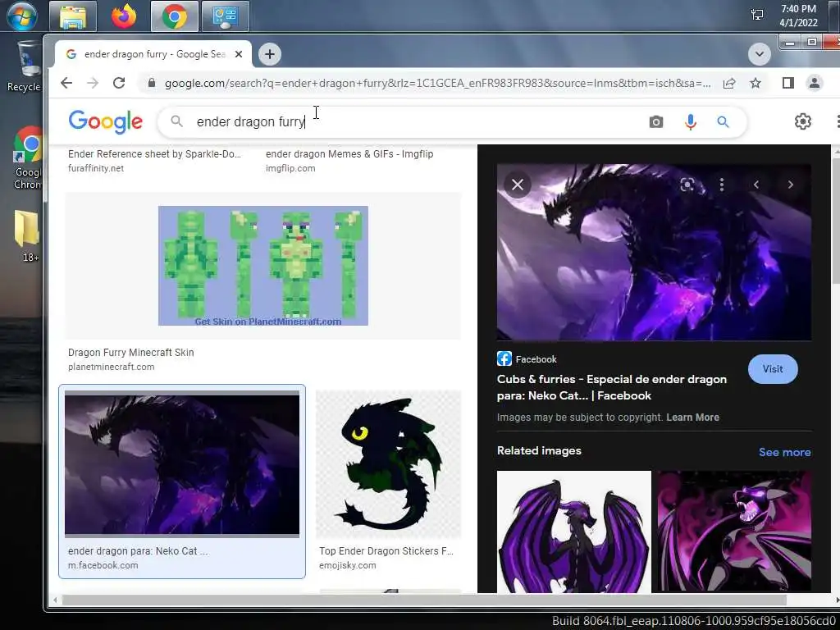The width and height of the screenshot is (840, 630).
Task: Open the Neko Cat ender dragon thumbnail
Action: (x=182, y=464)
